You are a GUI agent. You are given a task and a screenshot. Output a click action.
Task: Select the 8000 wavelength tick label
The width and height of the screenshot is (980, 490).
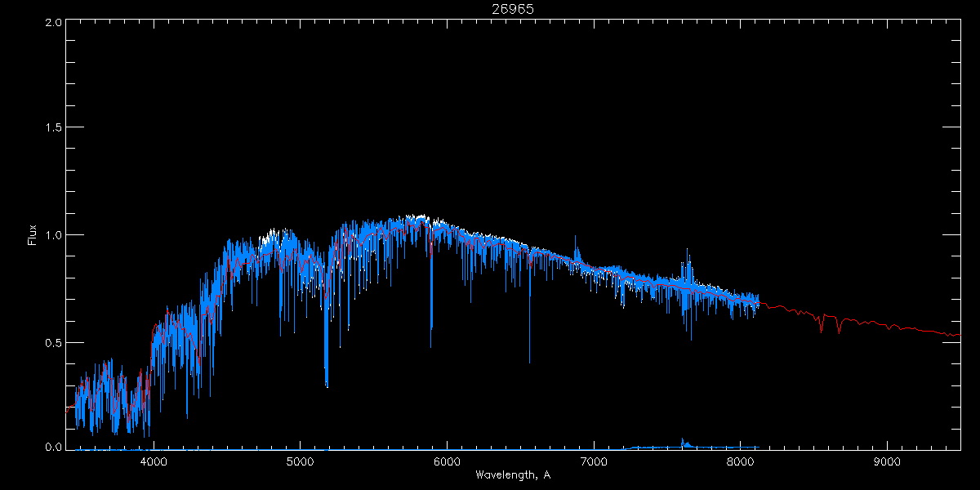[740, 462]
